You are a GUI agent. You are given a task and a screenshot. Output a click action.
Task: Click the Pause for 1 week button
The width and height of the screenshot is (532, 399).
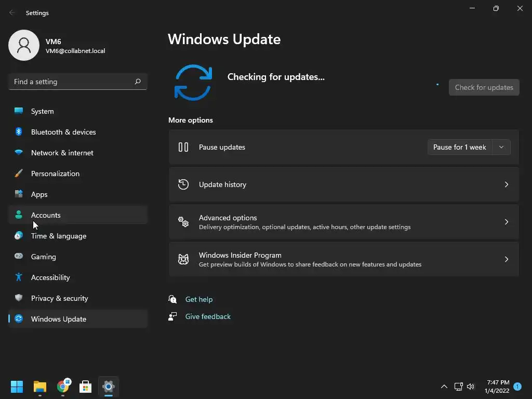pyautogui.click(x=460, y=147)
